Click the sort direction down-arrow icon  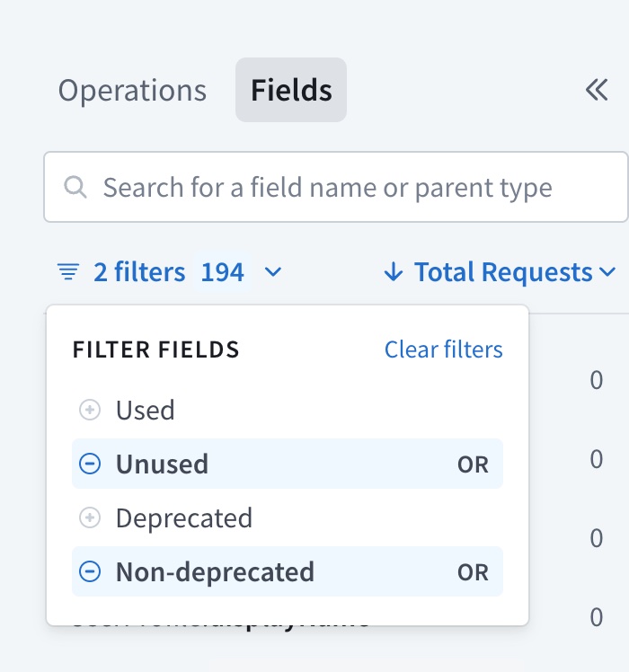pyautogui.click(x=393, y=271)
